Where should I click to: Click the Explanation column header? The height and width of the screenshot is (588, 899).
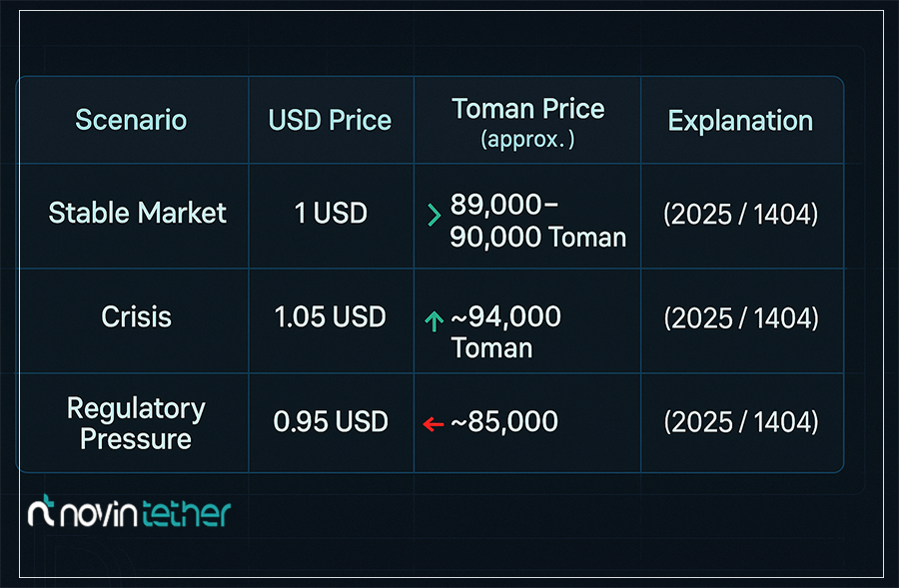[740, 121]
